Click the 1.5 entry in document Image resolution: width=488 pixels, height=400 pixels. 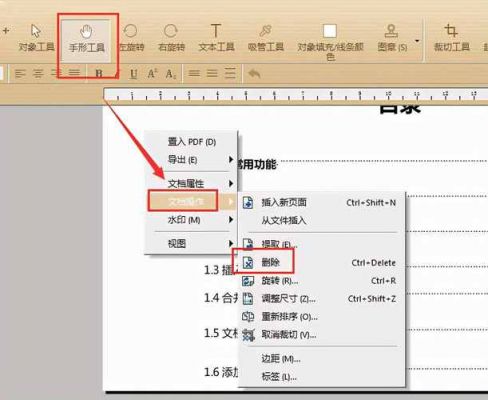(x=220, y=333)
